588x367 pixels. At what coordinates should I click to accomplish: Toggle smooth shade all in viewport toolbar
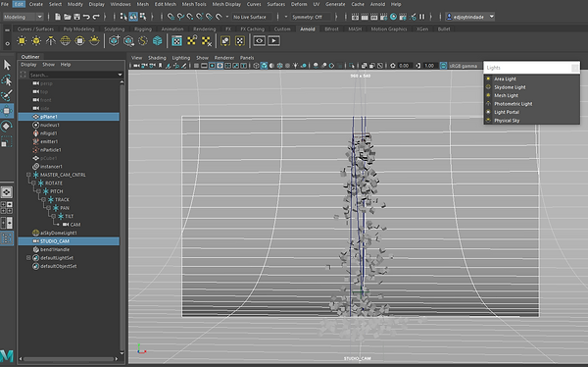(264, 66)
